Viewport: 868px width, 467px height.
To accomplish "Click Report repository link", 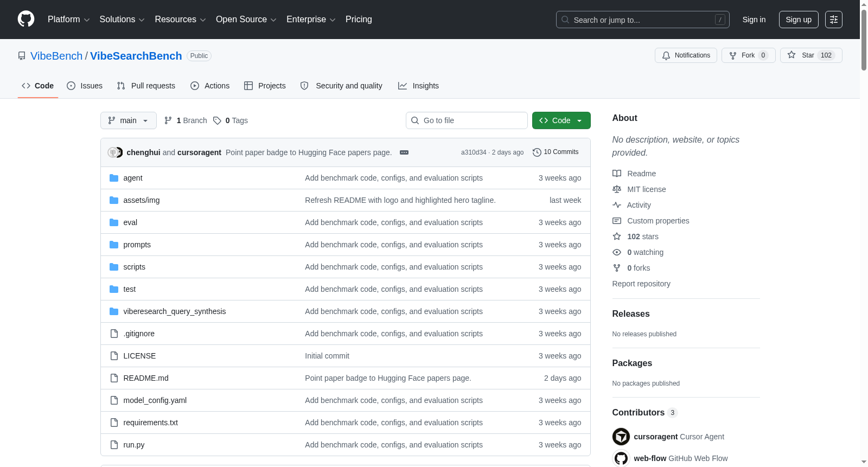I will 641,284.
